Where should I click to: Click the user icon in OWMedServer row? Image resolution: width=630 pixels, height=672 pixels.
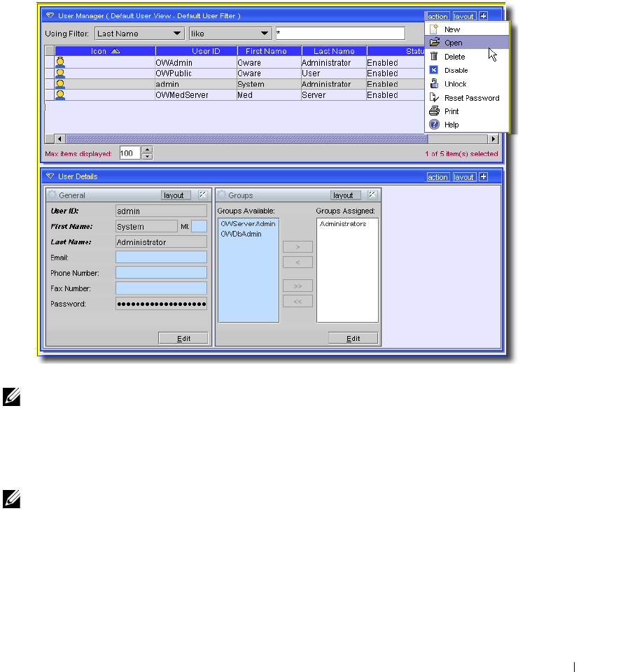[x=60, y=94]
